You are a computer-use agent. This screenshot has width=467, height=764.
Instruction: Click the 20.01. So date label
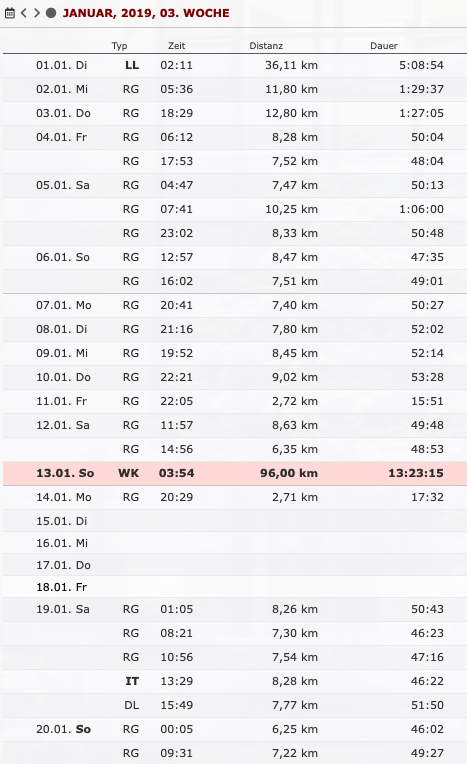(x=63, y=729)
